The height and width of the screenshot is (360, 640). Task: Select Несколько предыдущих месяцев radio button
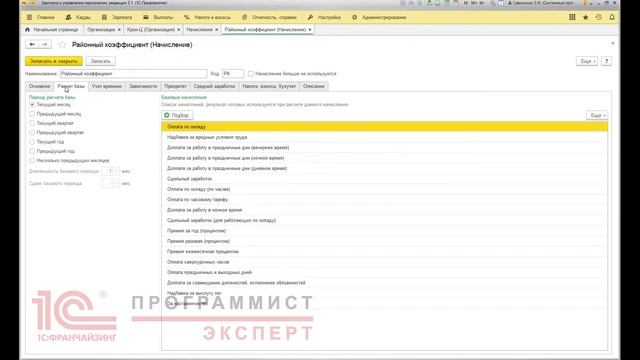tap(32, 161)
